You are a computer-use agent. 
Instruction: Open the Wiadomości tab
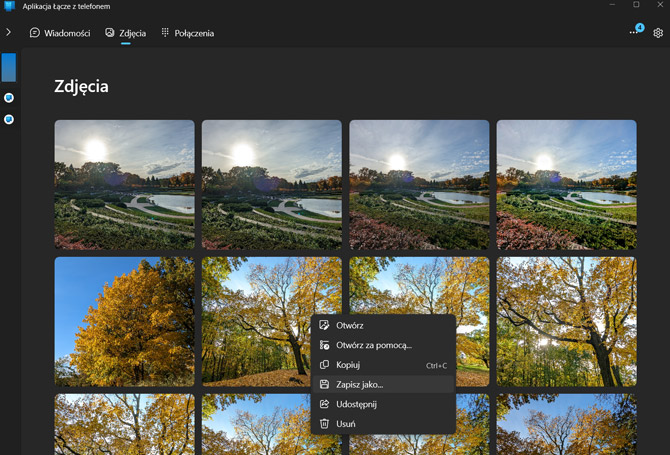point(60,33)
